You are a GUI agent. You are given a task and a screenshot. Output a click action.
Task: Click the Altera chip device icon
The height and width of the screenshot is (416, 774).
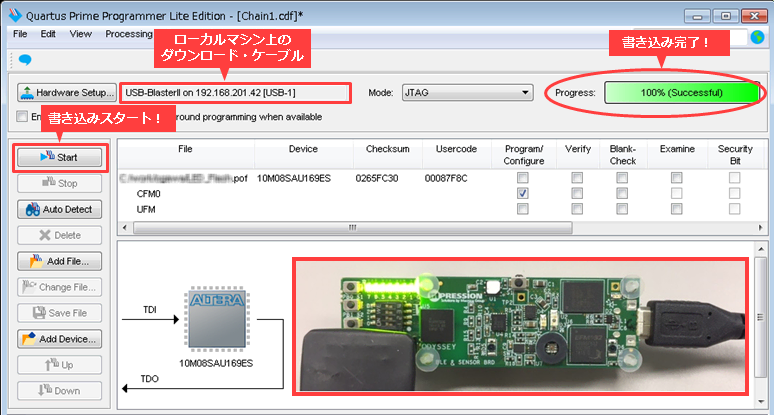(217, 320)
